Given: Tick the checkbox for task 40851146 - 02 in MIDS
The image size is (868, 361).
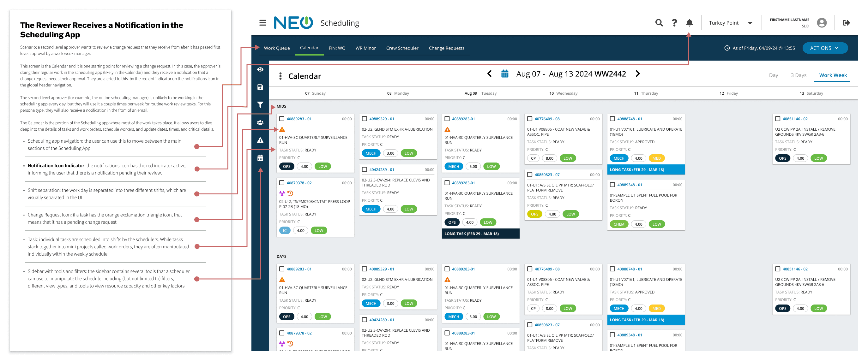Looking at the screenshot, I should click(777, 119).
